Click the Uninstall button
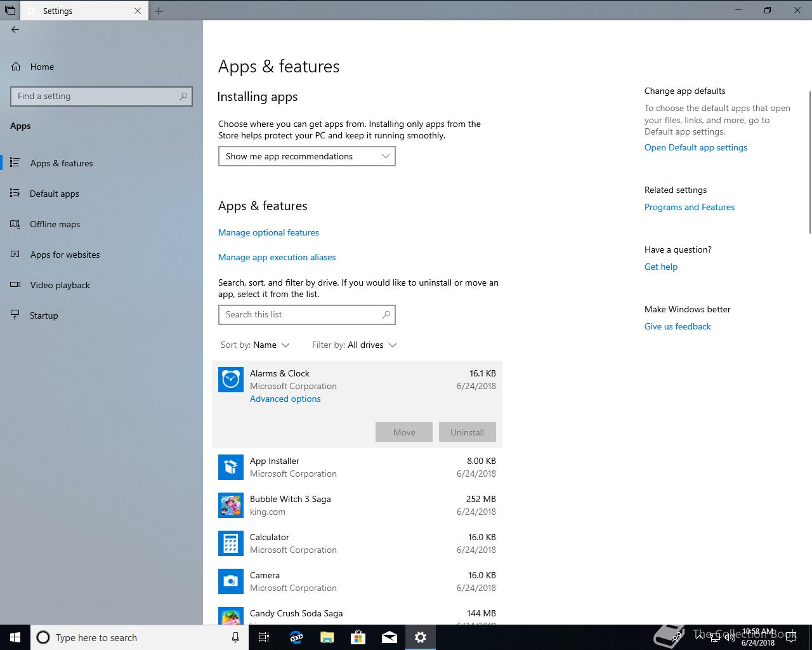The width and height of the screenshot is (812, 650). (x=468, y=432)
